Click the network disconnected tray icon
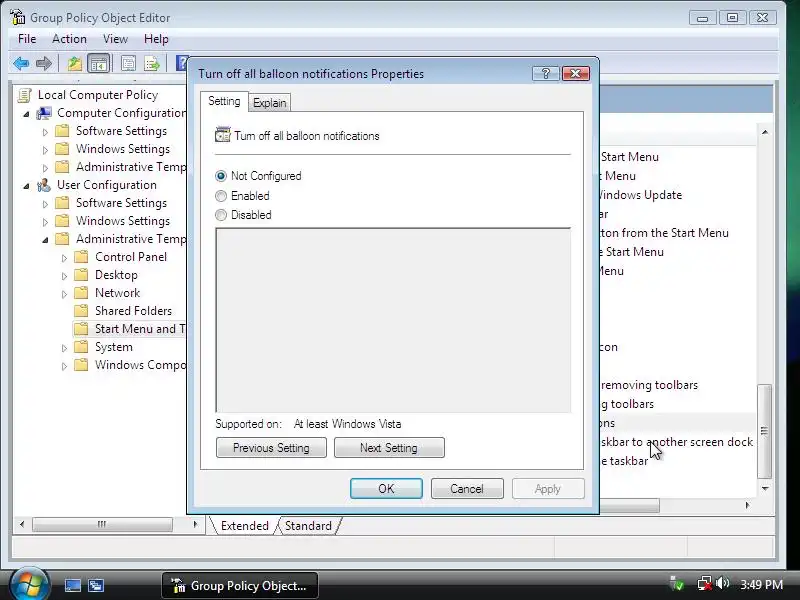The width and height of the screenshot is (800, 600). [x=705, y=583]
